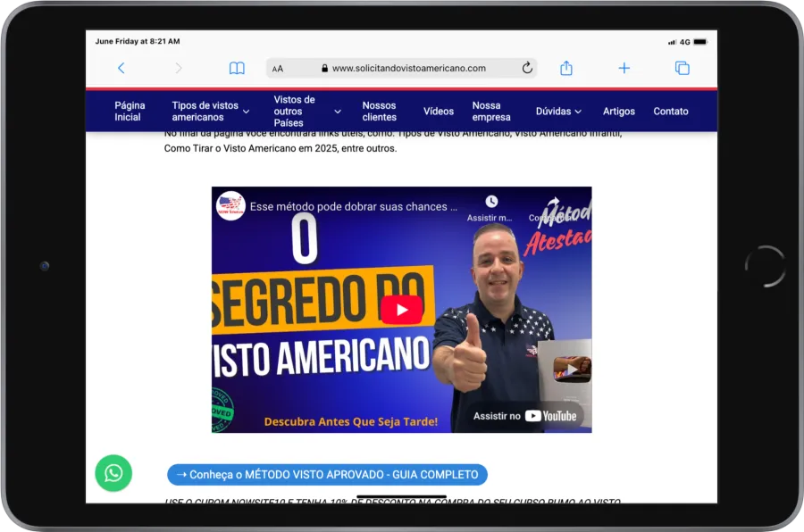Click Assistir no YouTube link
Image resolution: width=804 pixels, height=532 pixels.
[x=523, y=415]
